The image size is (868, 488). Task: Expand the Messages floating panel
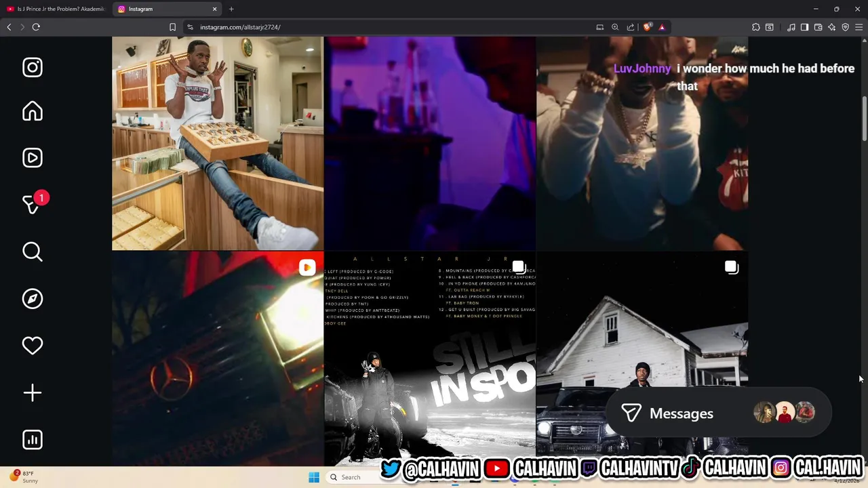click(719, 413)
